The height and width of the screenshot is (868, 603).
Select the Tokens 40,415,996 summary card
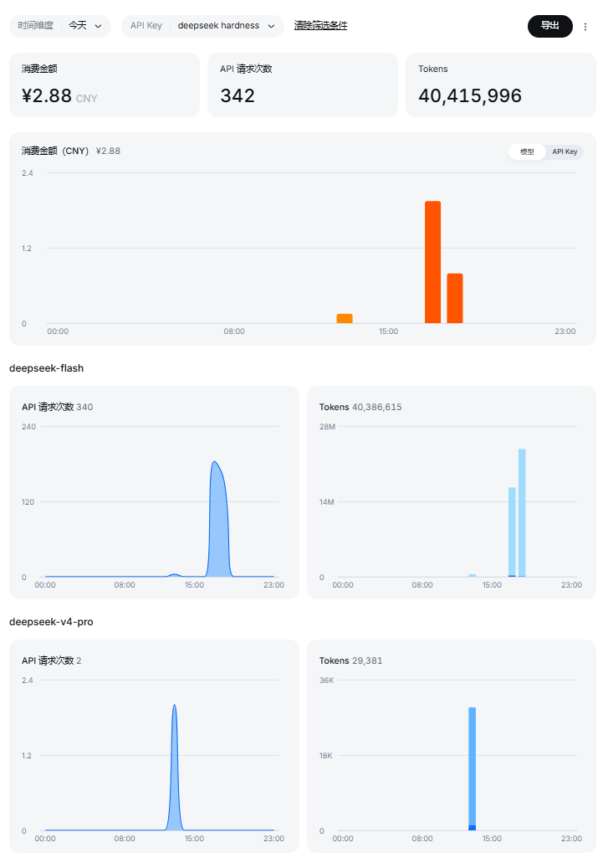click(501, 85)
